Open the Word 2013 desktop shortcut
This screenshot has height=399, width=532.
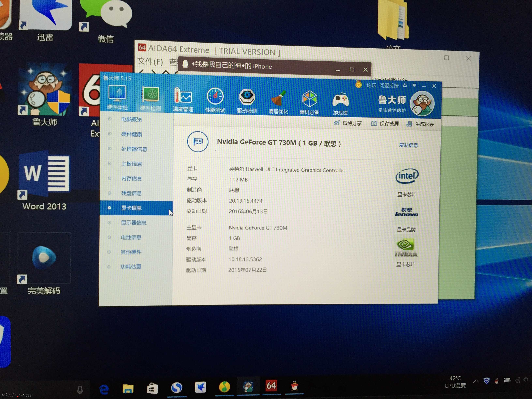click(x=44, y=180)
